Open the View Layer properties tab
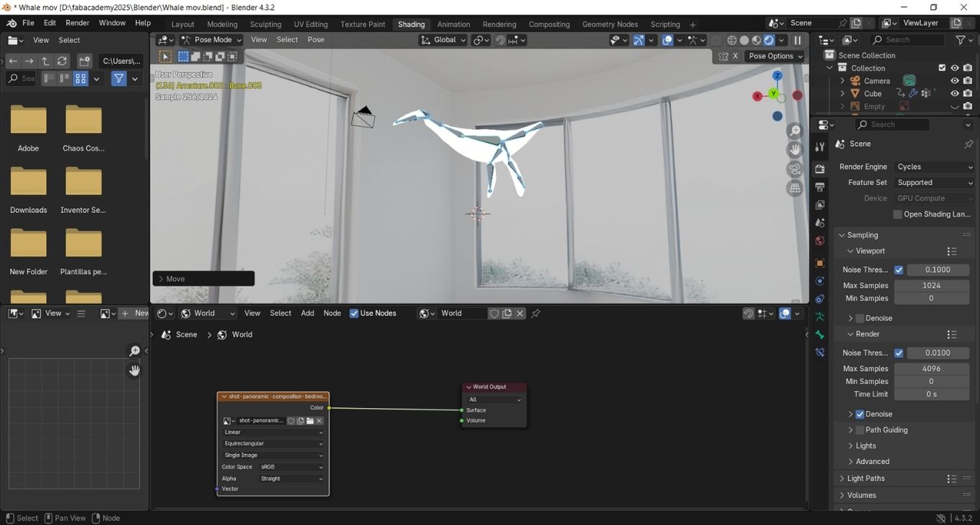980x525 pixels. point(820,204)
